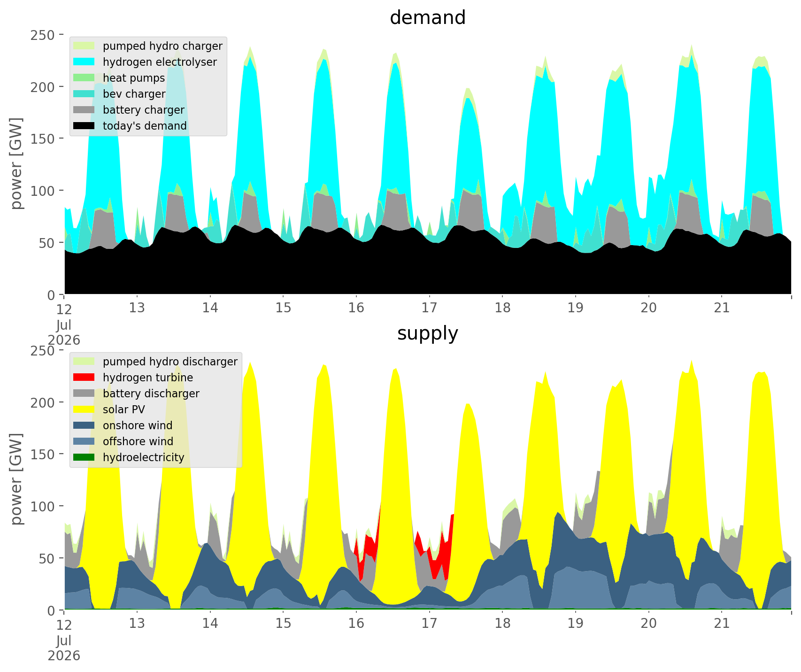Click date tick 17 on demand chart x-axis
Viewport: 801px width, 672px height.
(x=429, y=308)
